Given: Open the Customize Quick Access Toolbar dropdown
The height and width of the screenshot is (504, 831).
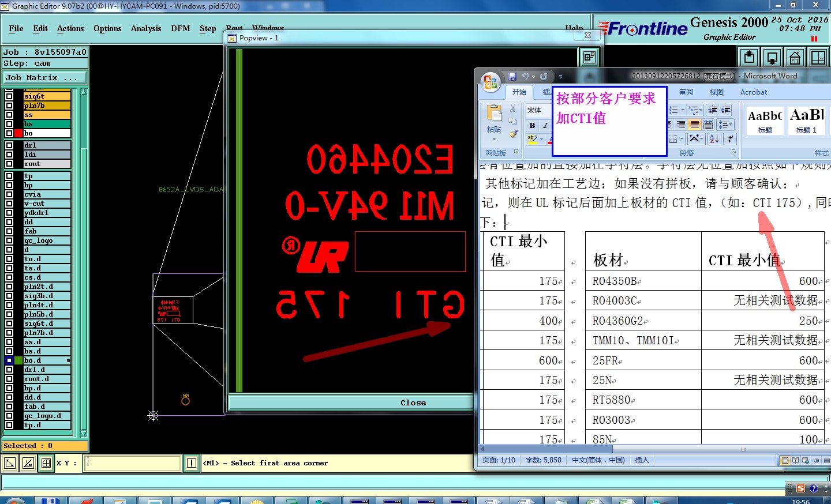Looking at the screenshot, I should (x=560, y=76).
